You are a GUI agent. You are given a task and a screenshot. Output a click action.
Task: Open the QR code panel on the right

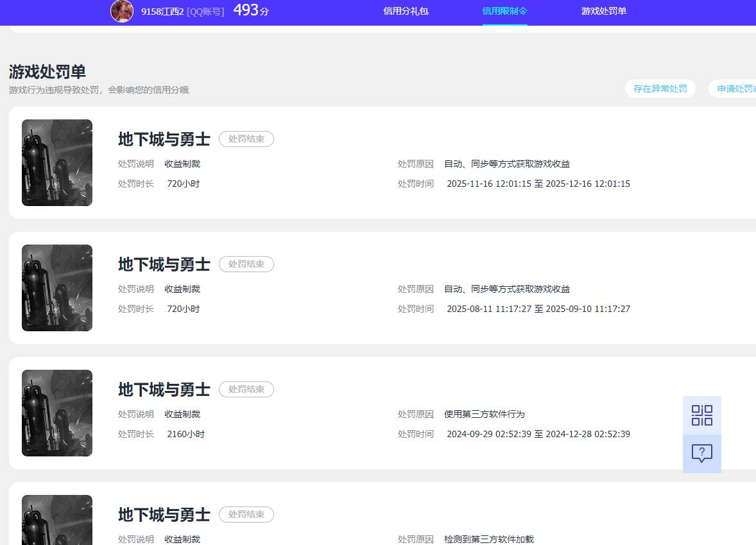[701, 415]
